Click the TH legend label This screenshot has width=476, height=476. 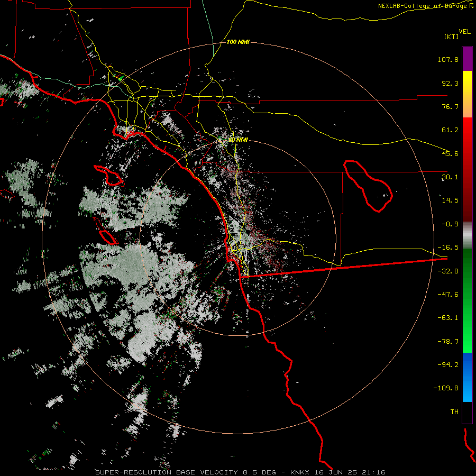[454, 412]
